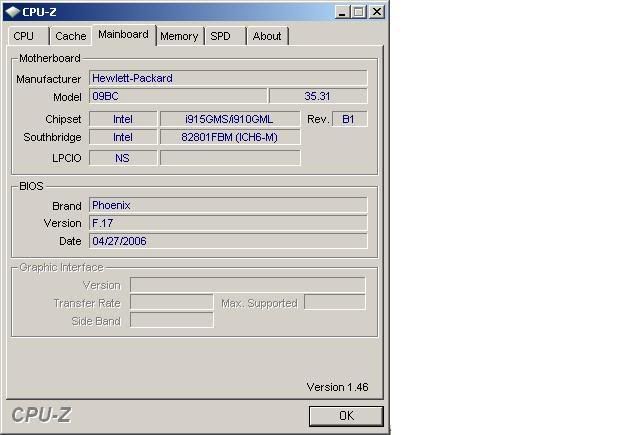
Task: Click the i915GMS/i910GML chipset field
Action: tap(229, 119)
